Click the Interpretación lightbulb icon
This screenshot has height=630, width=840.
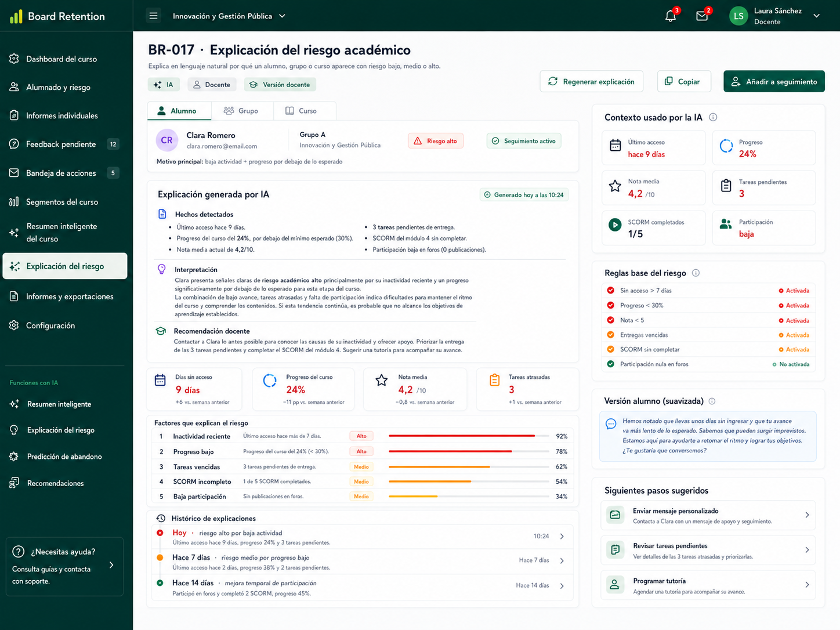coord(162,269)
